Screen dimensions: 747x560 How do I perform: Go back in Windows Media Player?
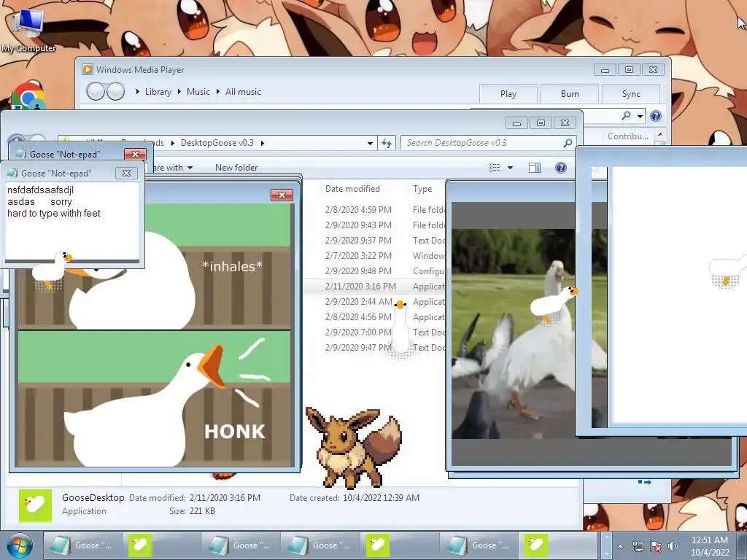click(96, 91)
